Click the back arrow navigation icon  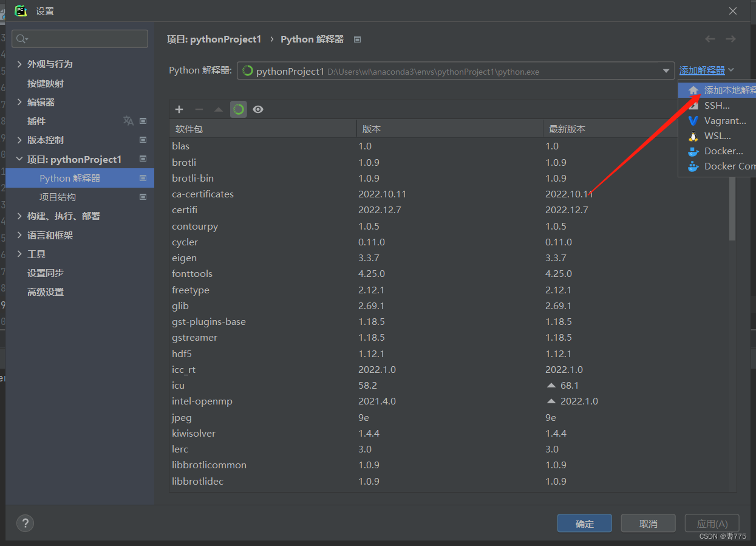(710, 39)
